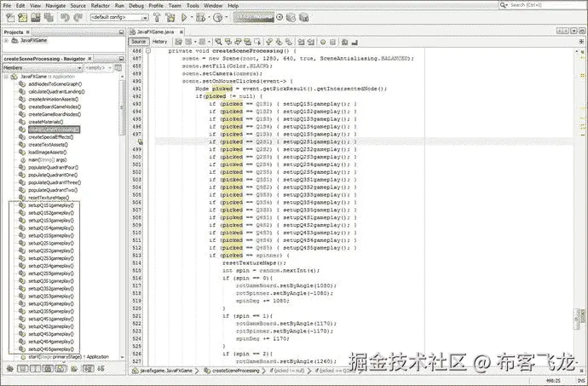
Task: Click the Search (Ctrl+I) field
Action: pos(542,5)
